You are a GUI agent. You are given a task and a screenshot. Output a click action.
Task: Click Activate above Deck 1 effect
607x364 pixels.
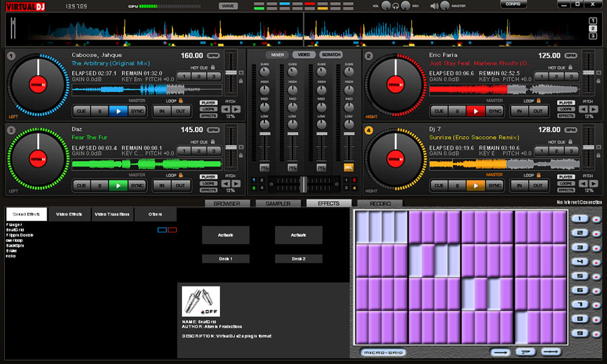coord(225,235)
